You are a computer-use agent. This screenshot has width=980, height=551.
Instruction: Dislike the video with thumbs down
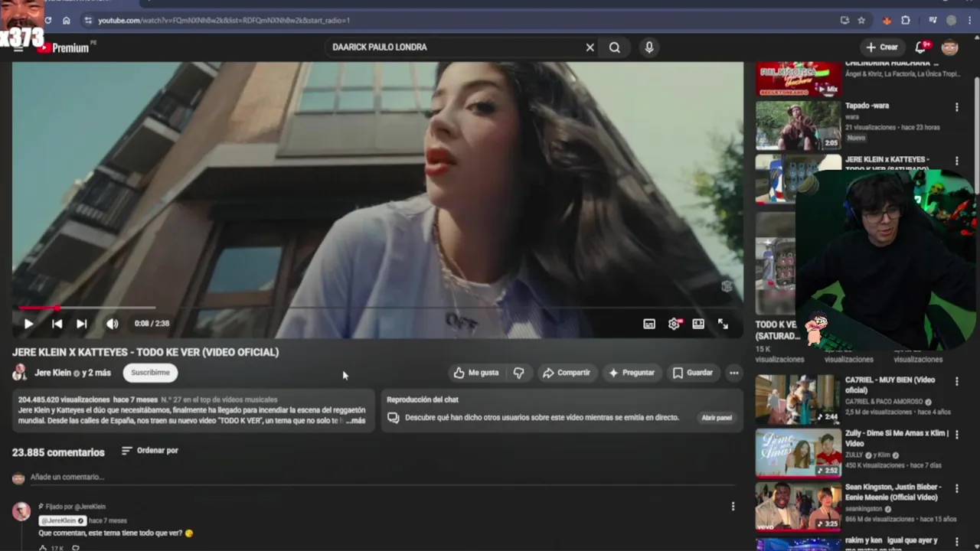point(519,373)
